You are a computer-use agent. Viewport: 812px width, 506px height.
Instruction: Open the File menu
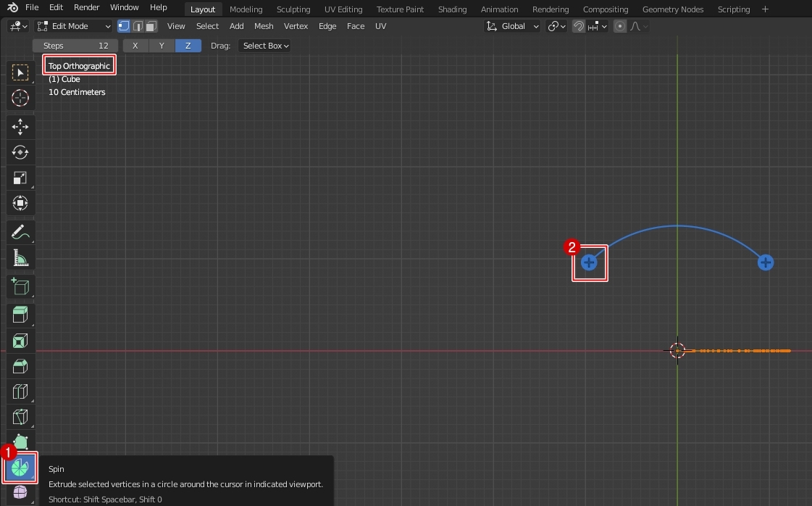pyautogui.click(x=32, y=7)
